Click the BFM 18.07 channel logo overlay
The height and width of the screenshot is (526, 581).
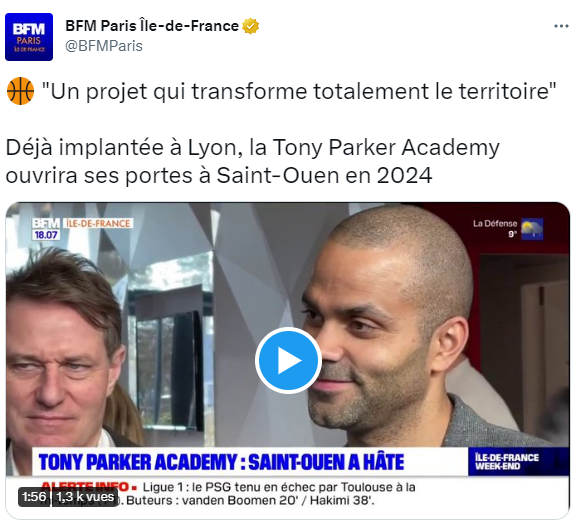tap(46, 229)
